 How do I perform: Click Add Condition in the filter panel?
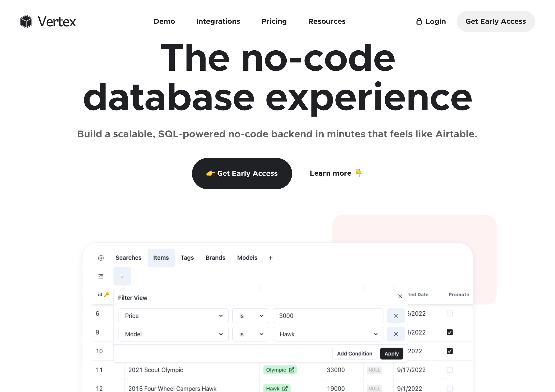click(x=354, y=353)
